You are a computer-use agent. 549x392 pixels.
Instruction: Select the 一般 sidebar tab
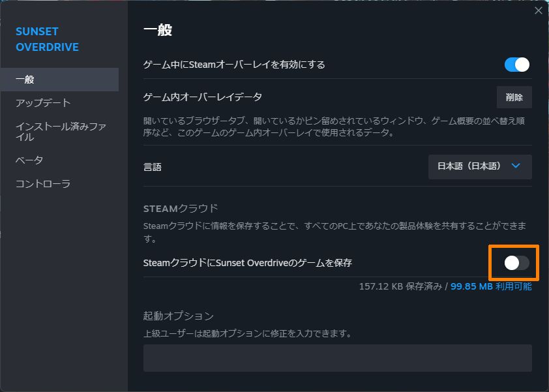click(x=59, y=80)
